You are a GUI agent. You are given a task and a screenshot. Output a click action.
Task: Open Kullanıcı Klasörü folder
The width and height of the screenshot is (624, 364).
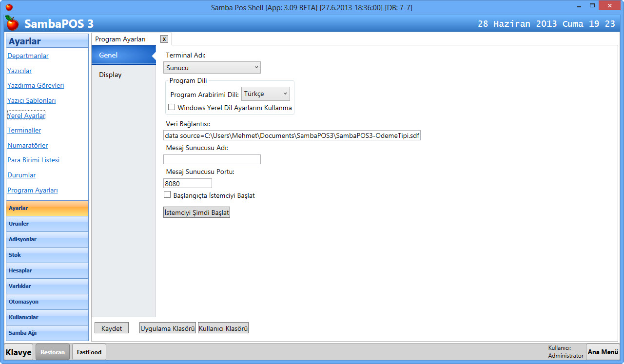223,328
